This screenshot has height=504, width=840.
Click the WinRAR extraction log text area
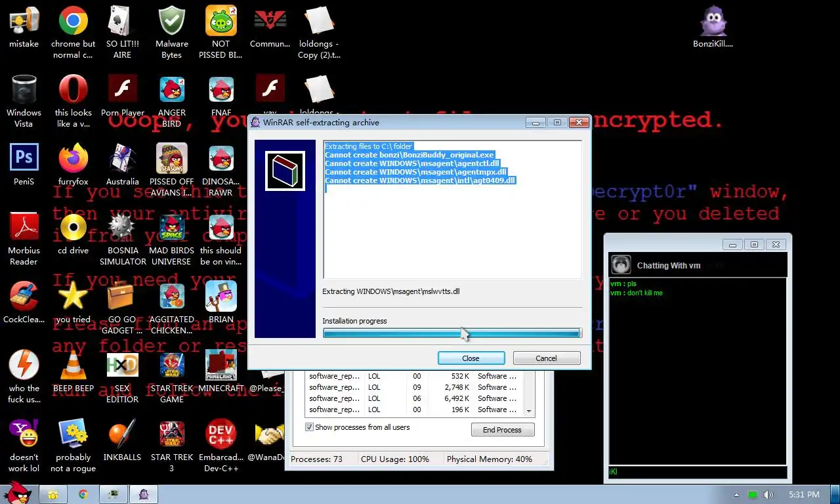click(x=452, y=209)
